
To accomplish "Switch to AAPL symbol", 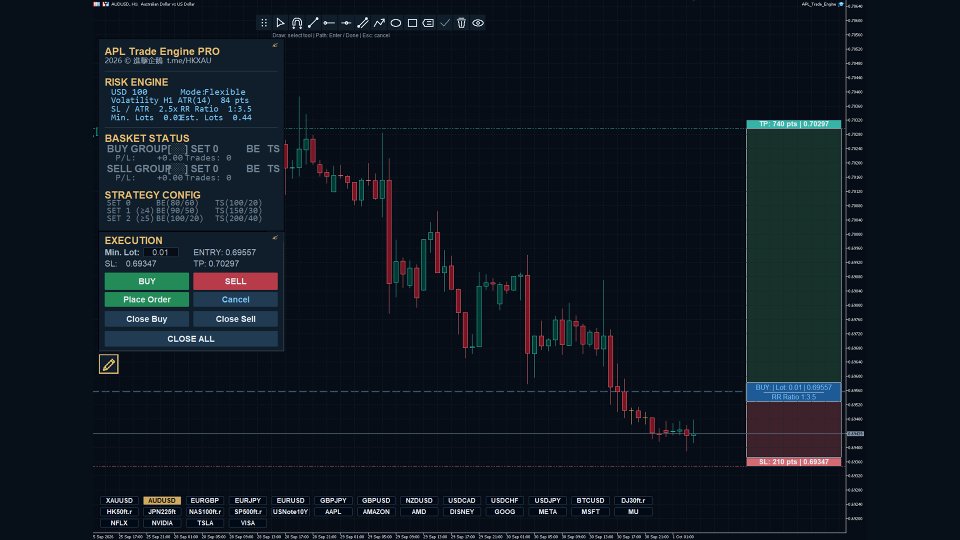I will (x=334, y=512).
